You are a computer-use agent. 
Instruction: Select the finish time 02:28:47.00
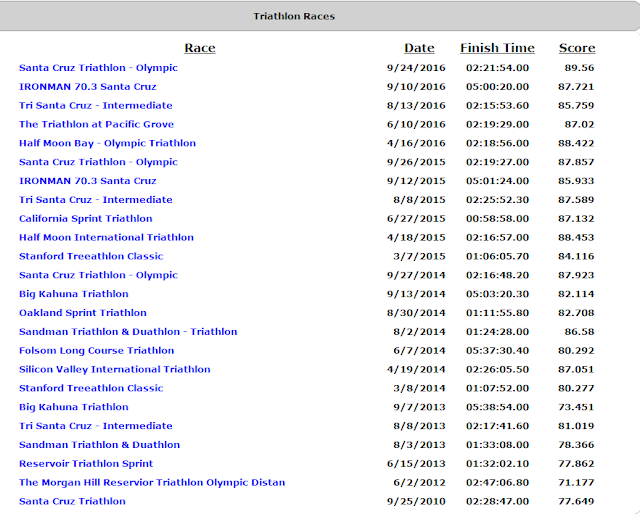497,501
